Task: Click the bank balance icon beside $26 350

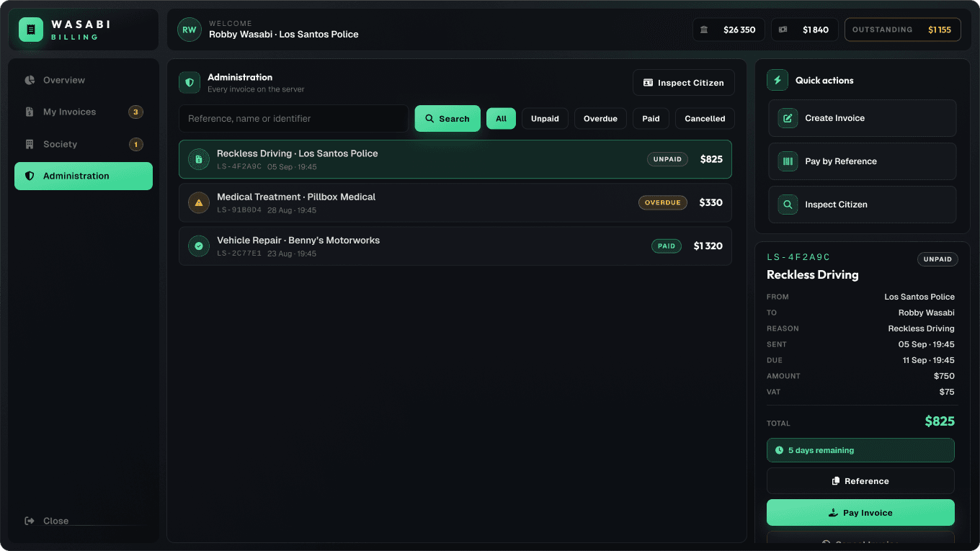Action: coord(704,30)
